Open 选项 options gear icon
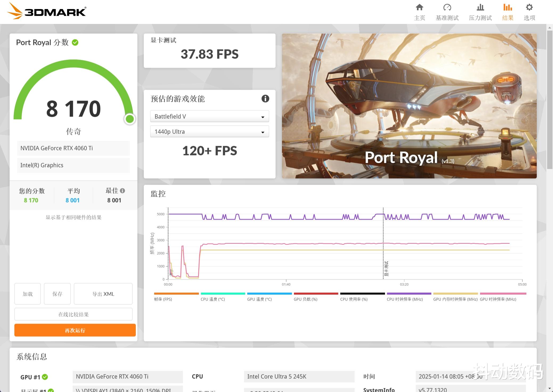 529,7
